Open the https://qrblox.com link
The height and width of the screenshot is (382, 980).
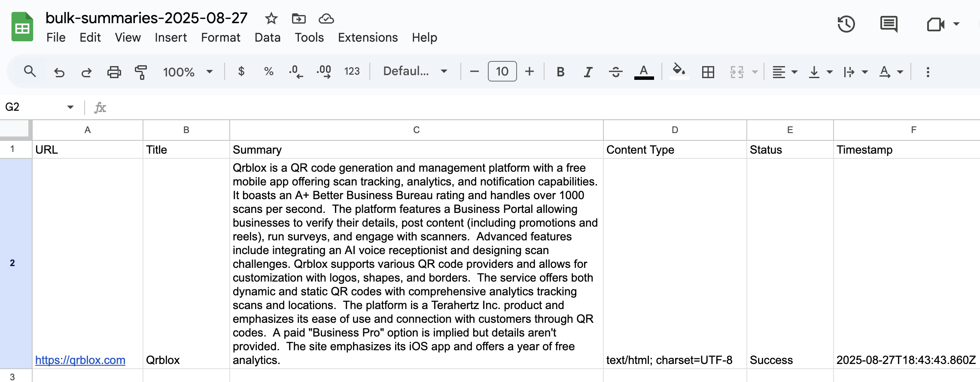point(80,360)
